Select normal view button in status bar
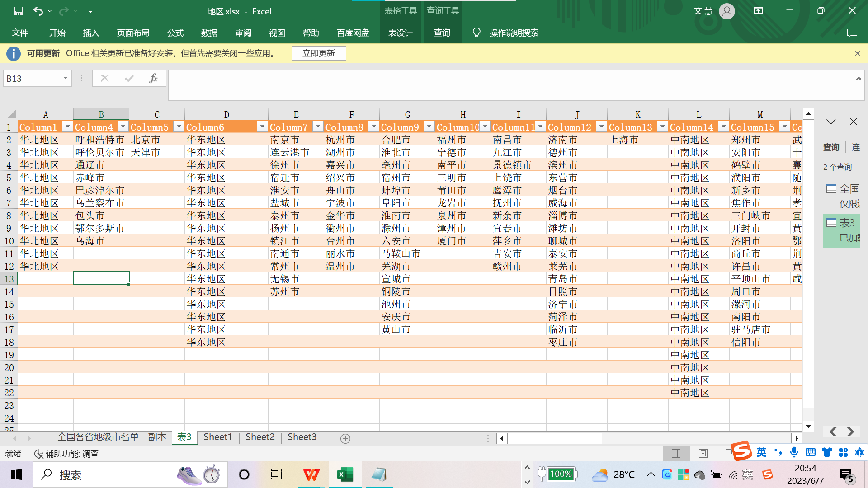The image size is (868, 488). [676, 453]
